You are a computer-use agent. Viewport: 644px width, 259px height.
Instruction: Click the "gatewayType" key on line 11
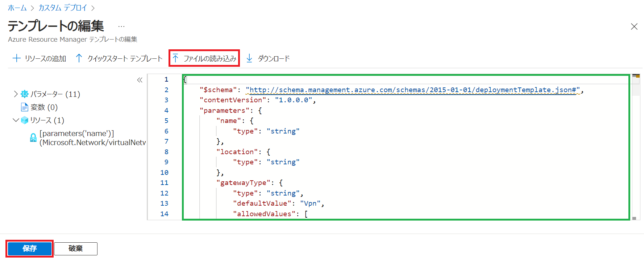pos(243,182)
